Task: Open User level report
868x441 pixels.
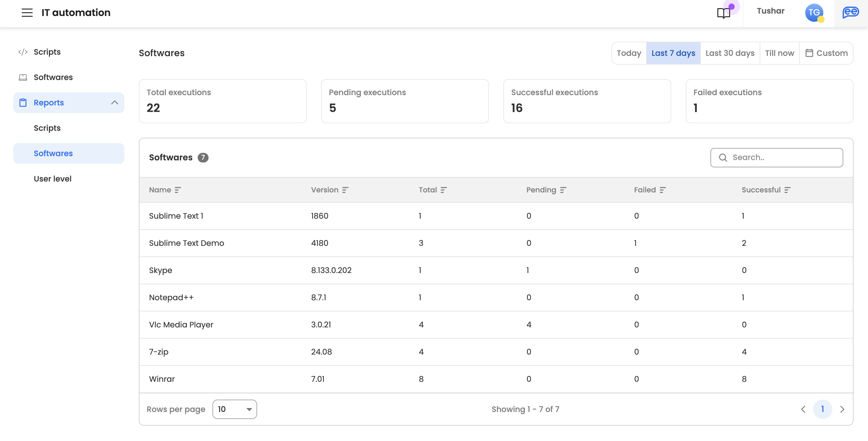Action: (x=53, y=179)
